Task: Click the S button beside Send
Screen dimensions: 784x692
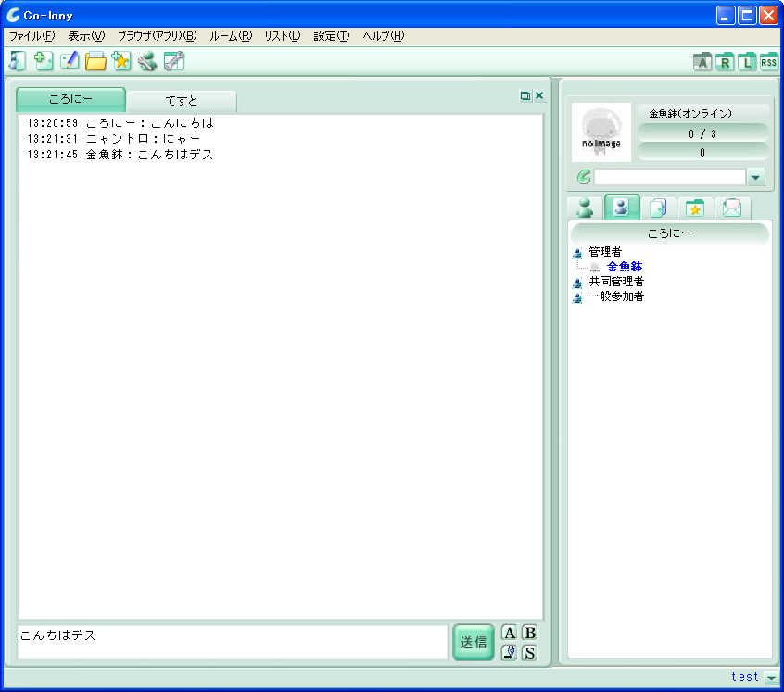Action: pos(529,652)
